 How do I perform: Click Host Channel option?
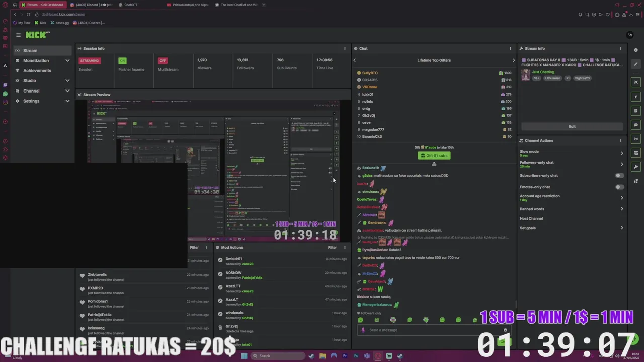531,219
